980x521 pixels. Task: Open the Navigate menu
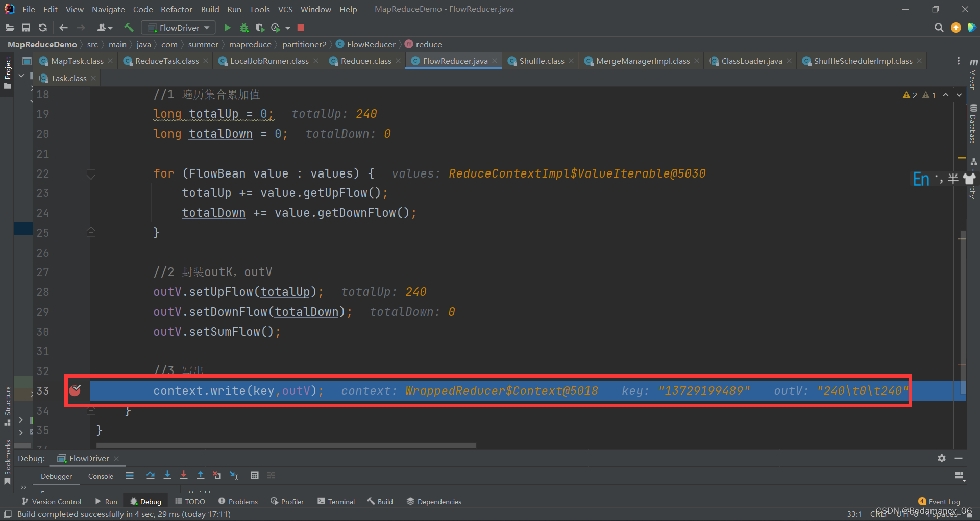tap(108, 9)
